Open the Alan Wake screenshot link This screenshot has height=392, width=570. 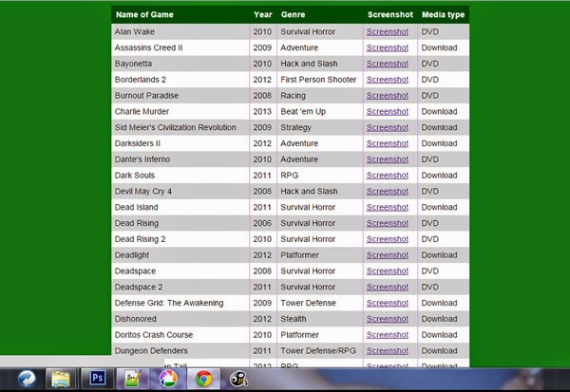coord(388,32)
